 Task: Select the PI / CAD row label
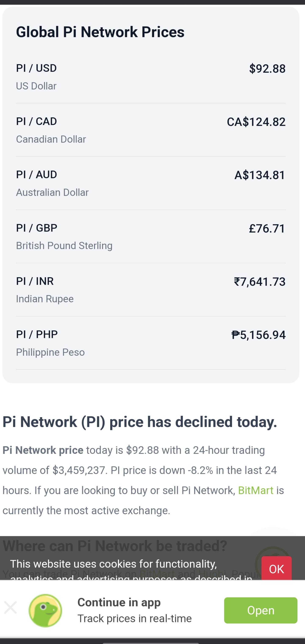coord(36,122)
